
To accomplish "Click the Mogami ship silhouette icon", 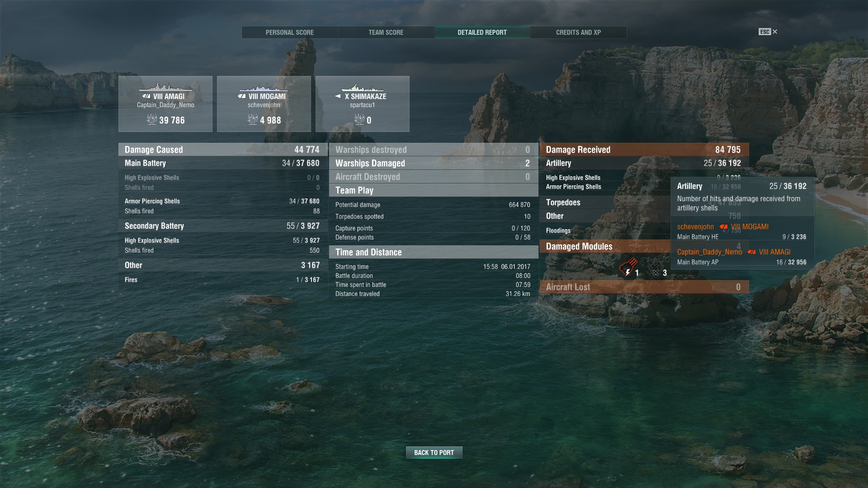I will [x=264, y=87].
